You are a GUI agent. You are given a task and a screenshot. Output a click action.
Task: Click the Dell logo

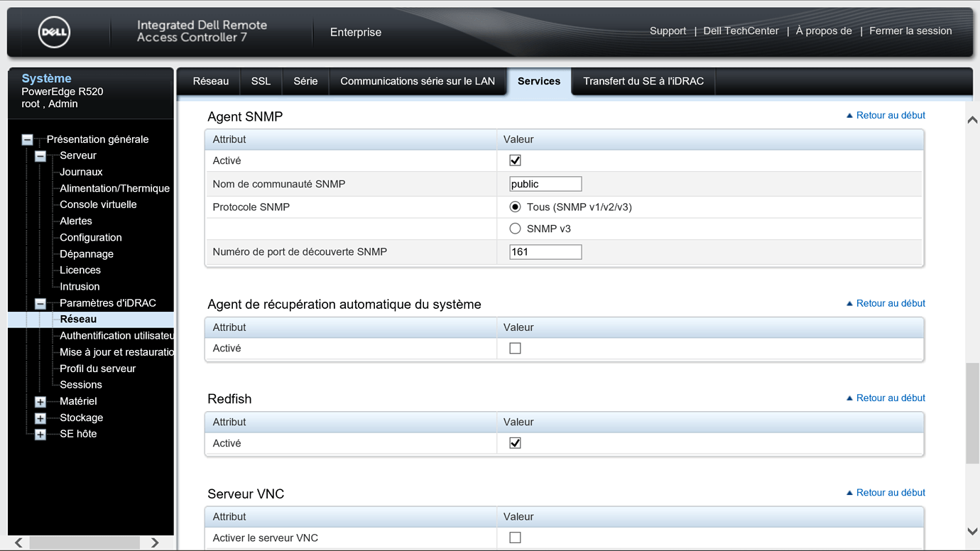coord(55,32)
